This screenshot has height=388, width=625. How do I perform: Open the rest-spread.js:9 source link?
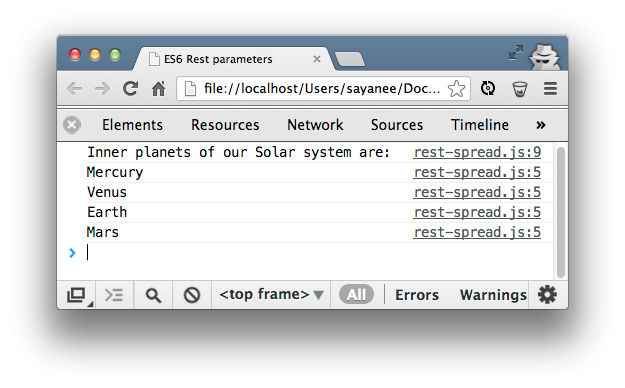coord(477,152)
